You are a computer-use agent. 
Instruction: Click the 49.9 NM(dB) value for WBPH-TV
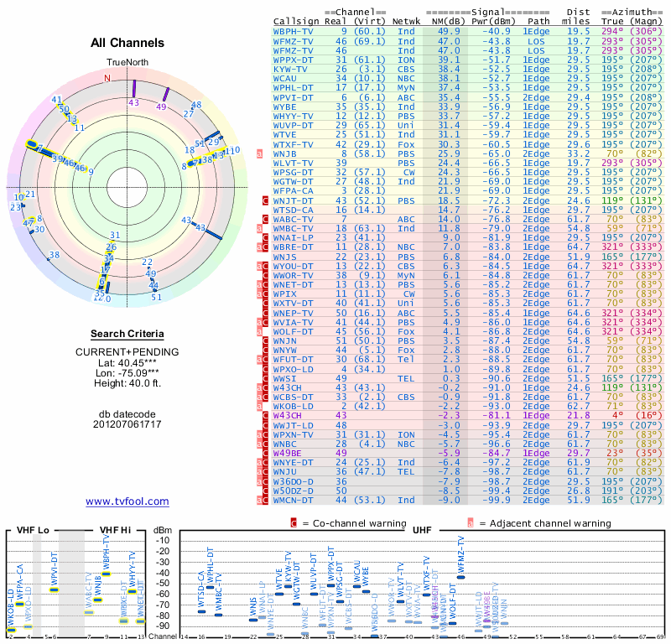click(x=449, y=32)
